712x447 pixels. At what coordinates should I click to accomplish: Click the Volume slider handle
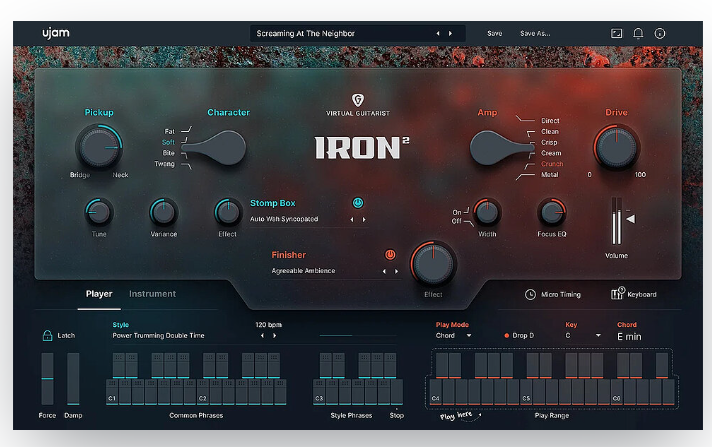coord(631,219)
